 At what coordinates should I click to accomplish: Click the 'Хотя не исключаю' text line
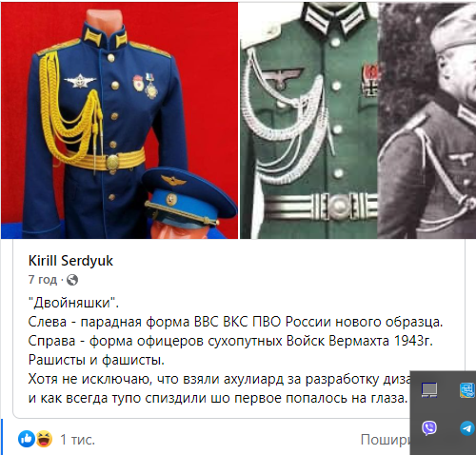pos(219,379)
